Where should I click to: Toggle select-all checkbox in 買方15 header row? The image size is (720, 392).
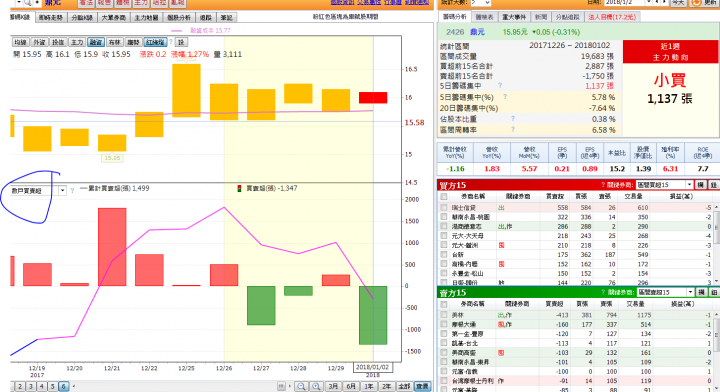pos(444,196)
